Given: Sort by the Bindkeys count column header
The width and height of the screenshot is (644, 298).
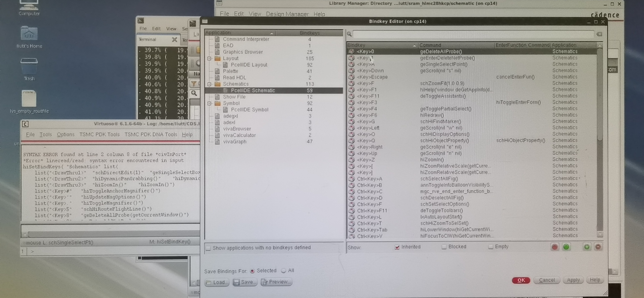Looking at the screenshot, I should (310, 33).
